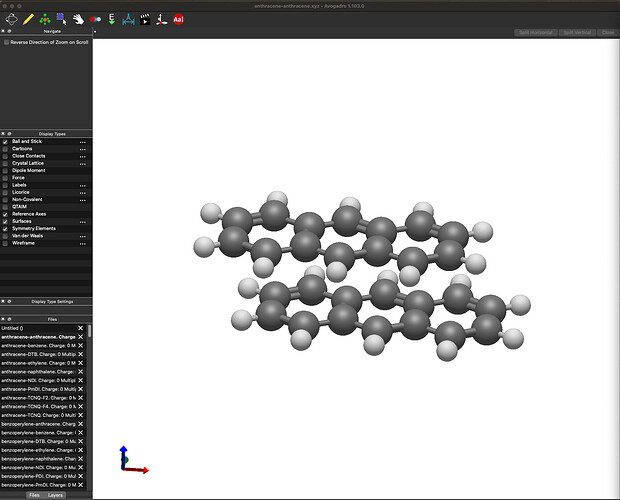Select the Measure tool
620x500 pixels.
[x=128, y=18]
